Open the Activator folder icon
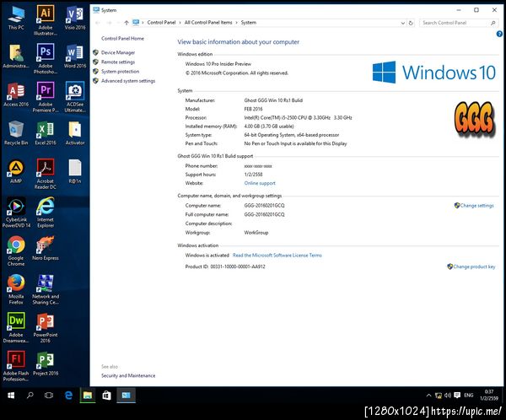The image size is (506, 420). [x=75, y=132]
